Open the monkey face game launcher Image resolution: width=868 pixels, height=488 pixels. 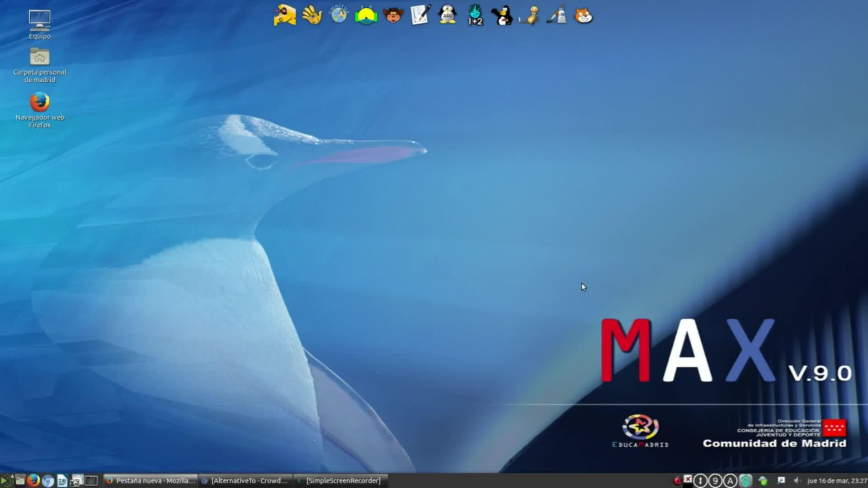tap(393, 16)
